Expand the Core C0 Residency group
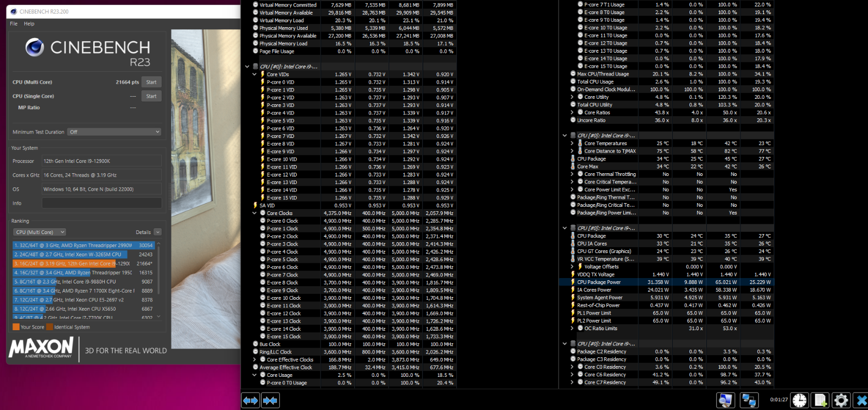The image size is (868, 410). pos(572,367)
